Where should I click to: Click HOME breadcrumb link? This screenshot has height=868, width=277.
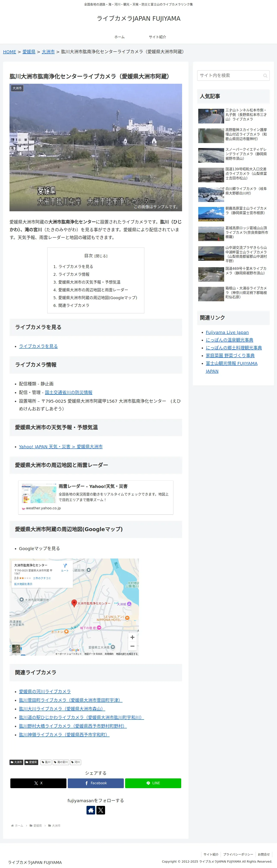click(x=9, y=52)
